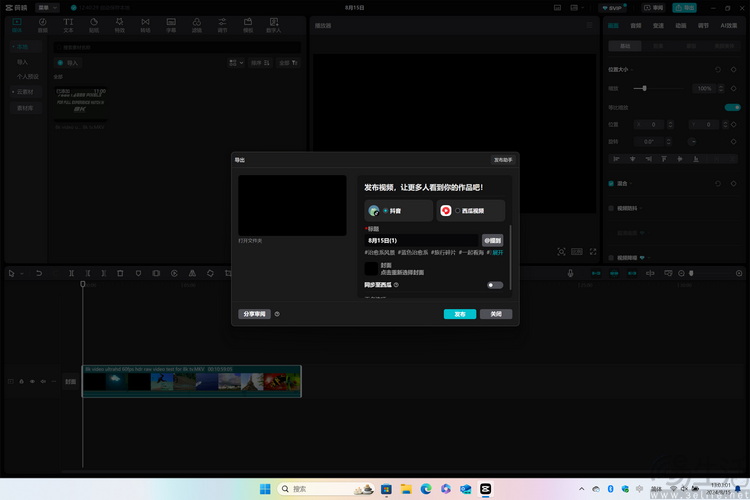
Task: Click the cover thumbnail to reselect 封面
Action: coord(371,268)
